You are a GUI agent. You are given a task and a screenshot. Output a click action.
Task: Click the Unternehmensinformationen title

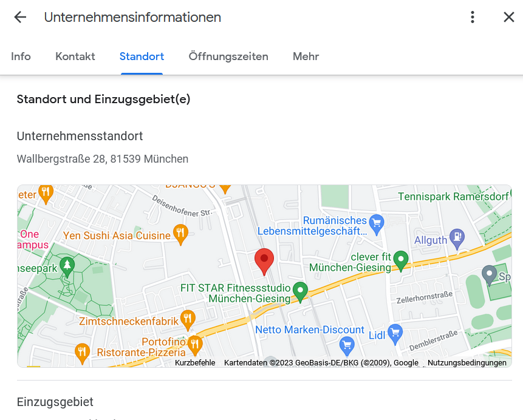tap(132, 18)
